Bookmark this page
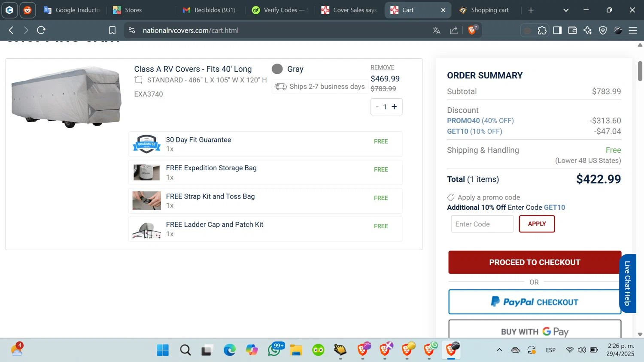This screenshot has height=362, width=644. click(x=112, y=30)
